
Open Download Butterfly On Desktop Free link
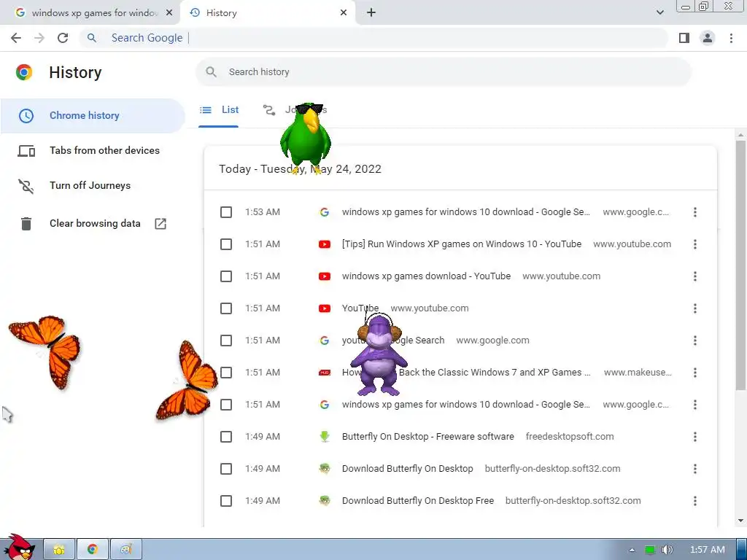(418, 501)
